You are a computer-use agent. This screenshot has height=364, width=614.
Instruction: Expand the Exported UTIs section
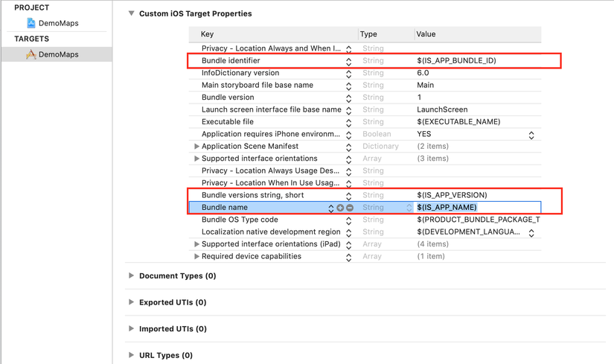132,302
